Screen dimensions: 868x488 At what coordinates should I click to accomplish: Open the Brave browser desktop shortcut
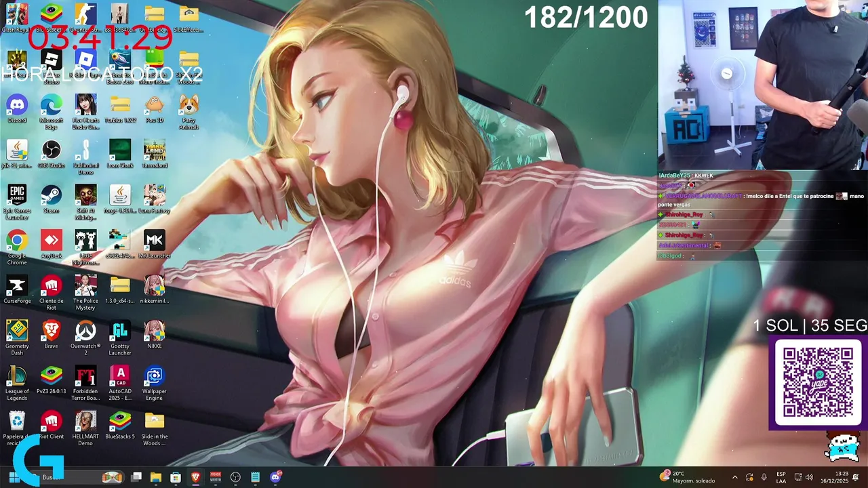tap(52, 335)
